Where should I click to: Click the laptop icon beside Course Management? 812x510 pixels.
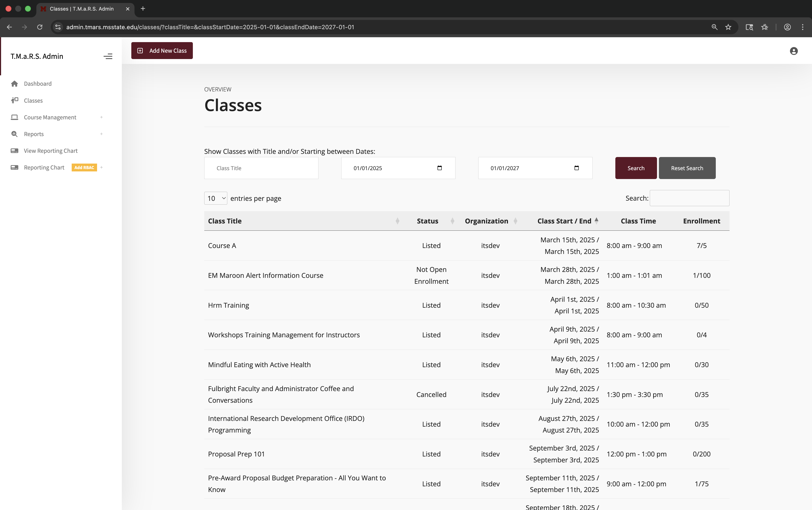[15, 117]
